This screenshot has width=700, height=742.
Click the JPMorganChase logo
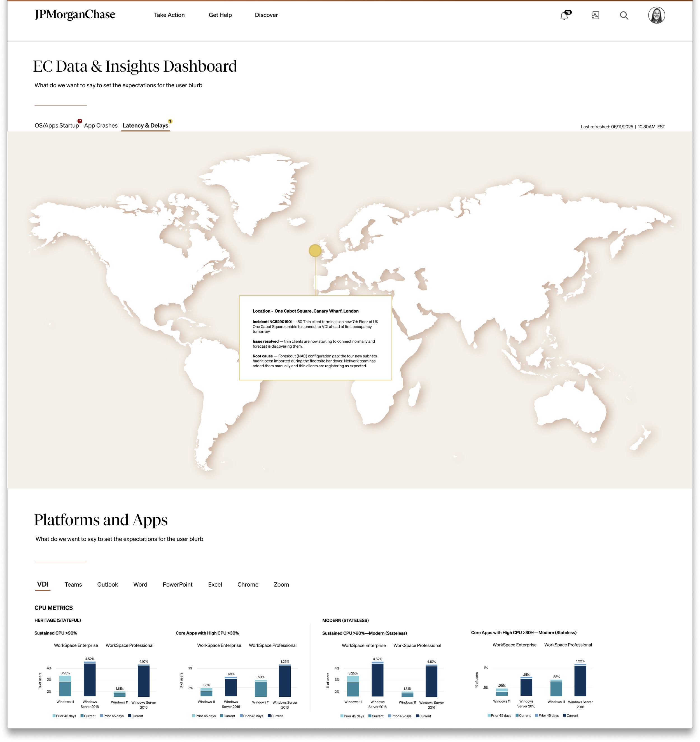pos(75,15)
